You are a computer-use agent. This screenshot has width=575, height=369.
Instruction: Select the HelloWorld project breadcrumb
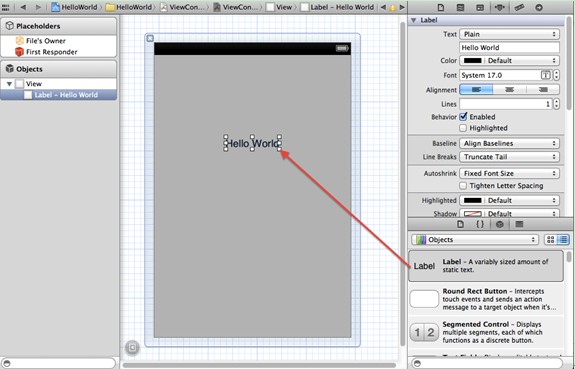(74, 7)
